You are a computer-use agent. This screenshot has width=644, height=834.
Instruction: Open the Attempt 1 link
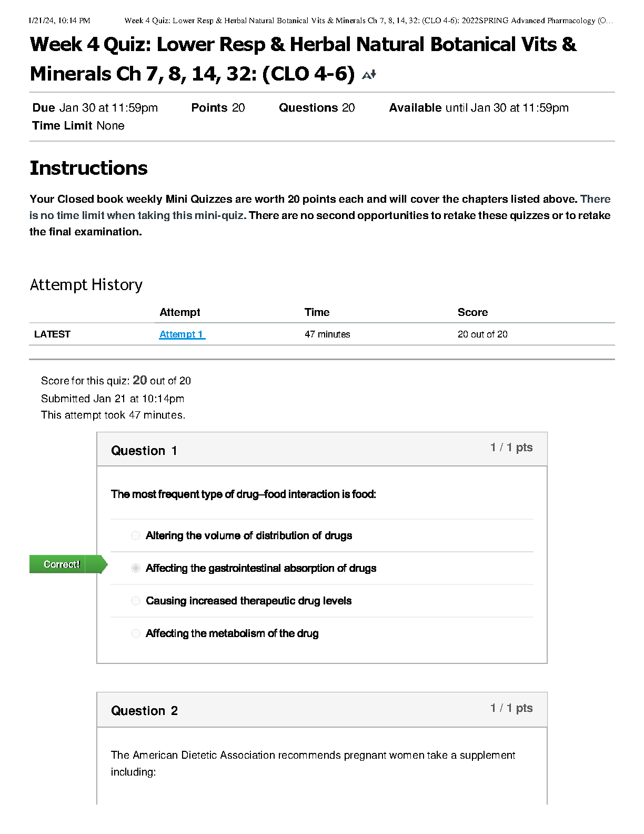(182, 334)
